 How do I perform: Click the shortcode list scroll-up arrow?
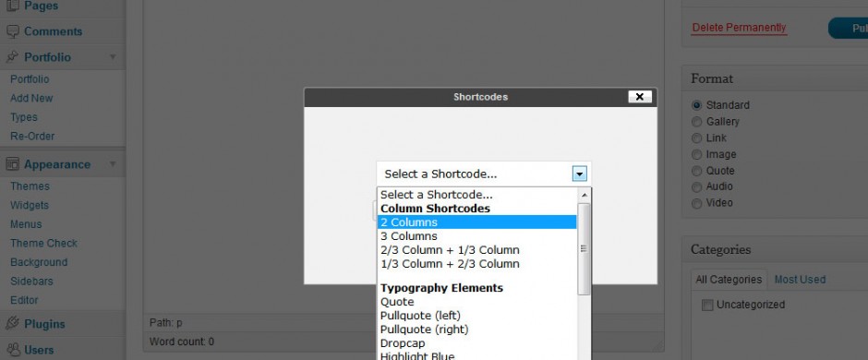(584, 195)
